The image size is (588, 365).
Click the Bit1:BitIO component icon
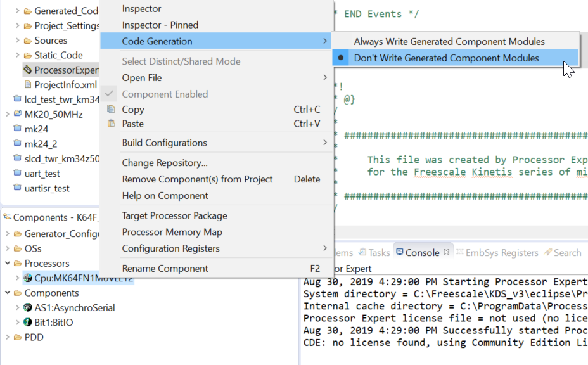click(x=28, y=323)
